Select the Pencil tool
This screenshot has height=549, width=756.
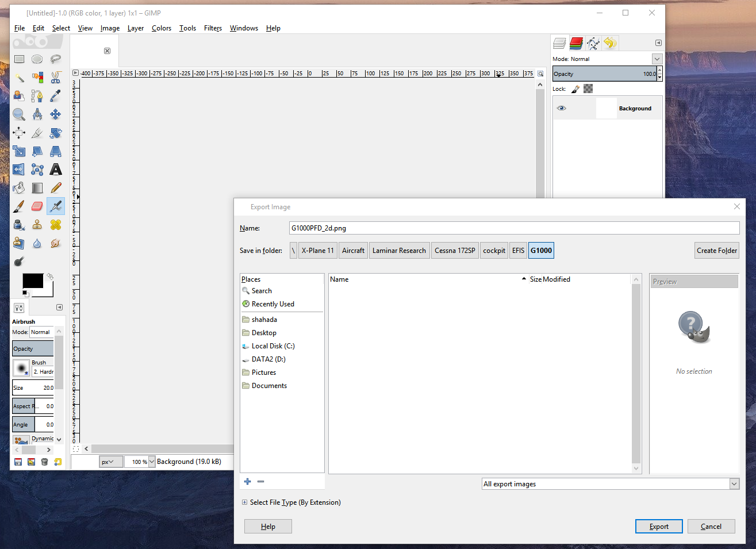56,188
